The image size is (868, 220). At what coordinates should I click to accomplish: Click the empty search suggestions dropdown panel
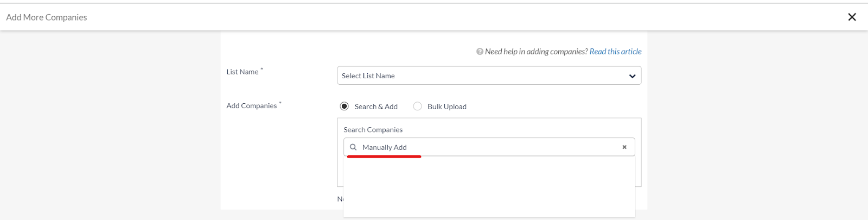(489, 187)
